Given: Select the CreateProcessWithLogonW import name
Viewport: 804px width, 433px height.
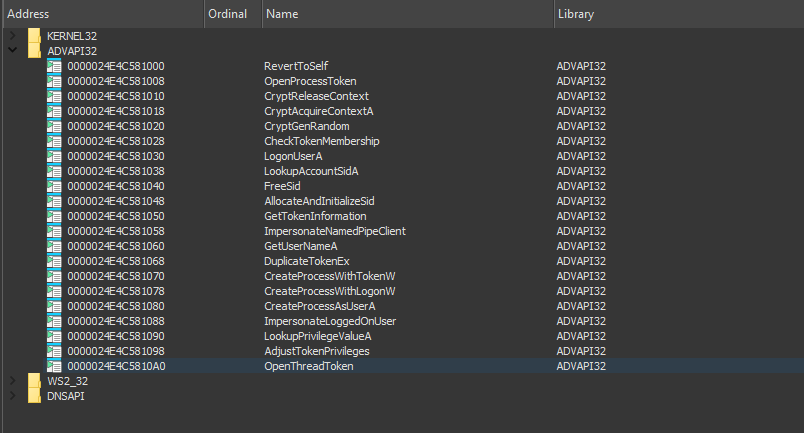Looking at the screenshot, I should pyautogui.click(x=330, y=291).
